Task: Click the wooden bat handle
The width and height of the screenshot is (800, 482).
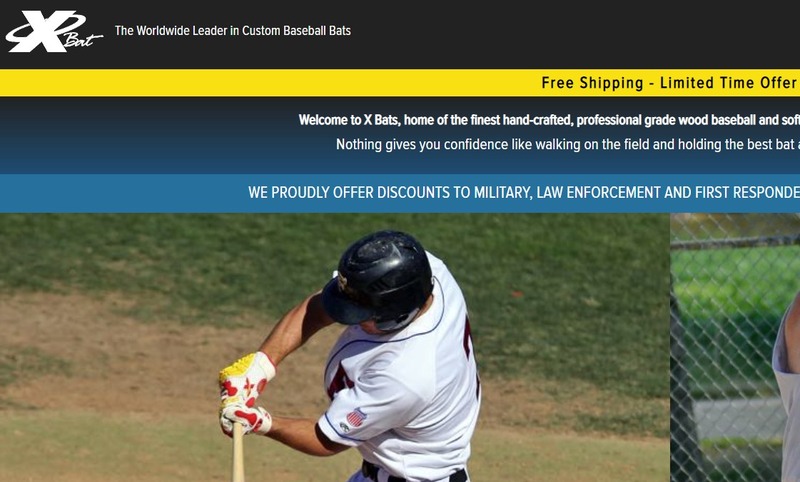Action: pyautogui.click(x=238, y=452)
